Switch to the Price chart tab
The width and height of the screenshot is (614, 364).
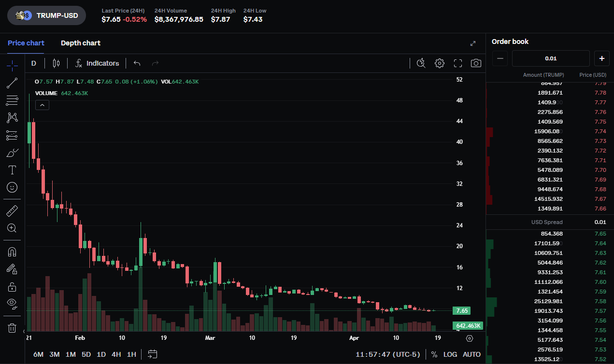26,43
